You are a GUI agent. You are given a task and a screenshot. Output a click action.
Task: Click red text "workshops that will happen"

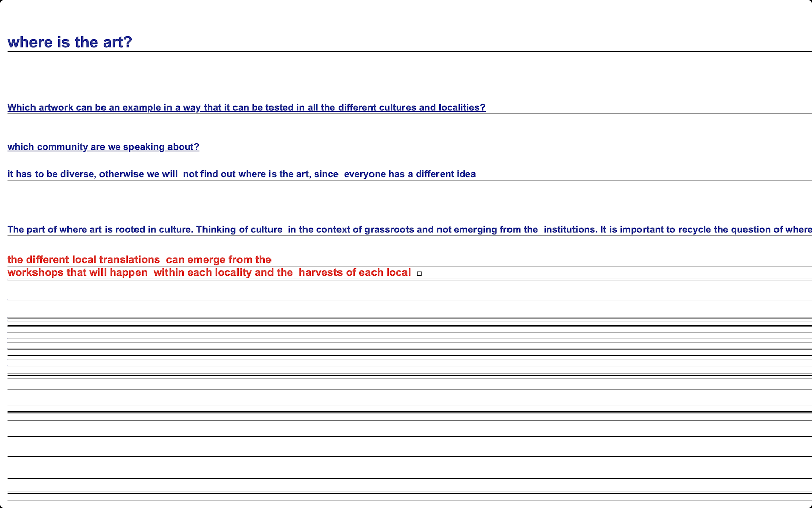(77, 273)
